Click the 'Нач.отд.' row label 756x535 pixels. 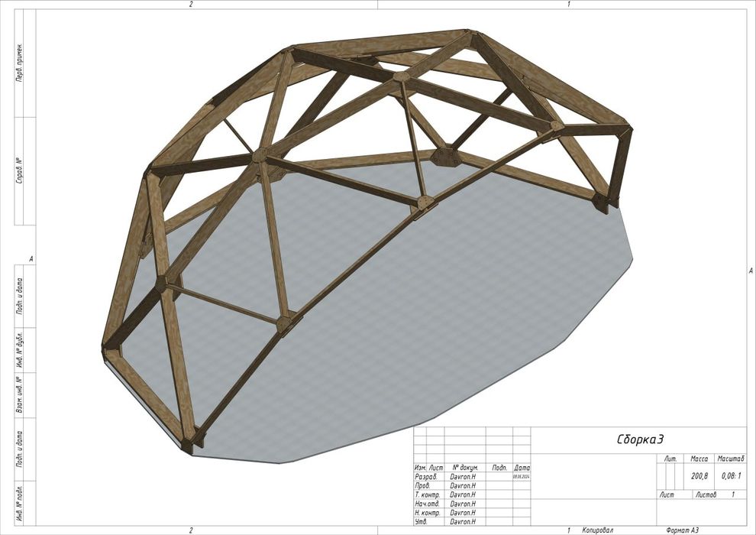427,504
